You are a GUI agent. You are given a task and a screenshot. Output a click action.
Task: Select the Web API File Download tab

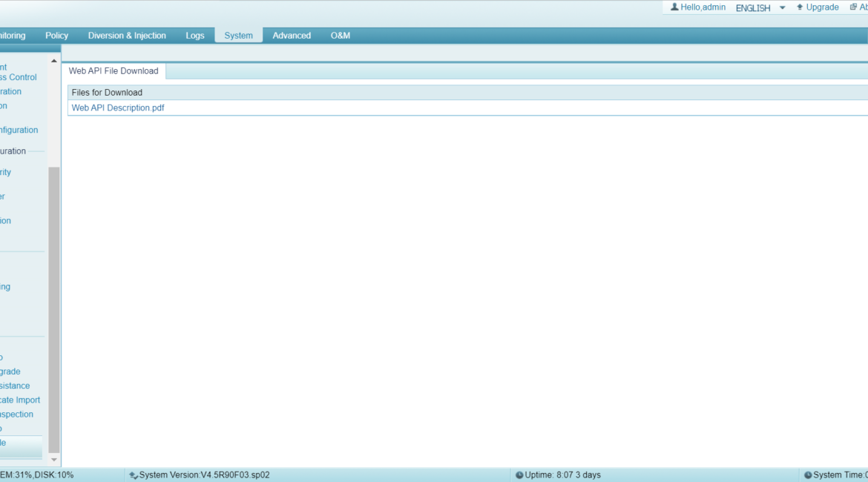[114, 70]
